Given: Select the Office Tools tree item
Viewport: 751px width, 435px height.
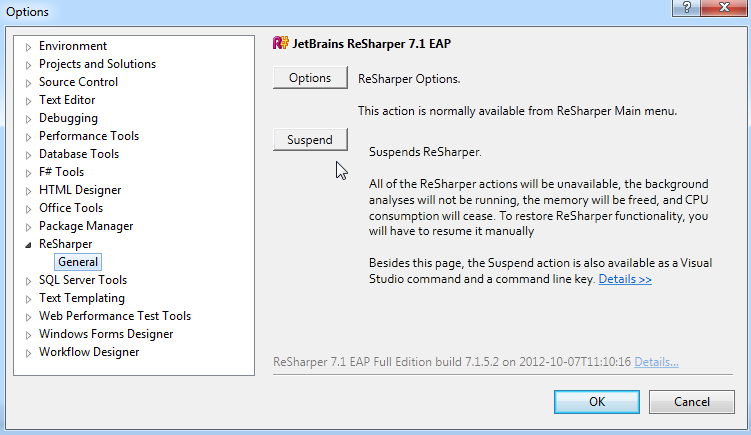Looking at the screenshot, I should click(71, 208).
